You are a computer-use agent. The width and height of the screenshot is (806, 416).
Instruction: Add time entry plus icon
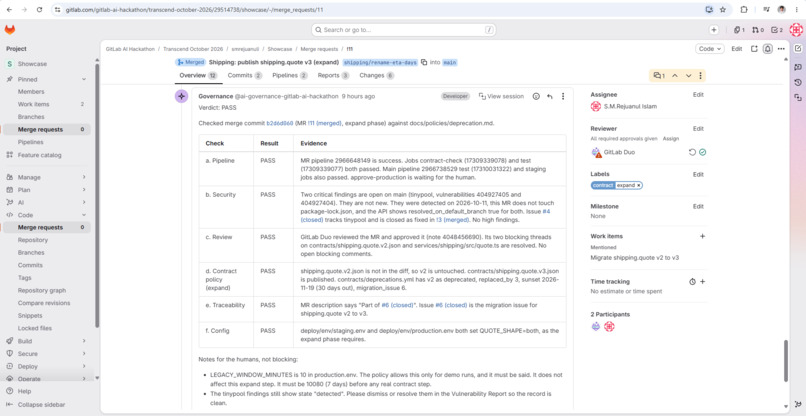pyautogui.click(x=702, y=281)
